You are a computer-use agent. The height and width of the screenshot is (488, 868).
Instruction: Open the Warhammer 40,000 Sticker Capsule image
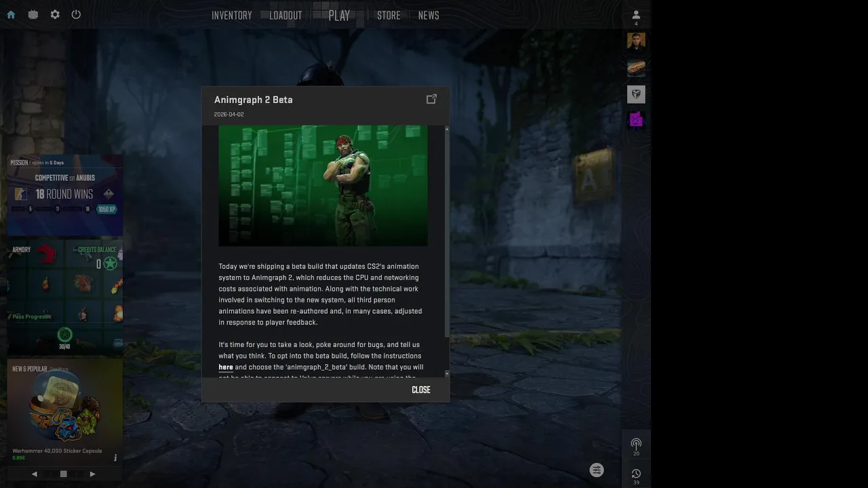65,407
